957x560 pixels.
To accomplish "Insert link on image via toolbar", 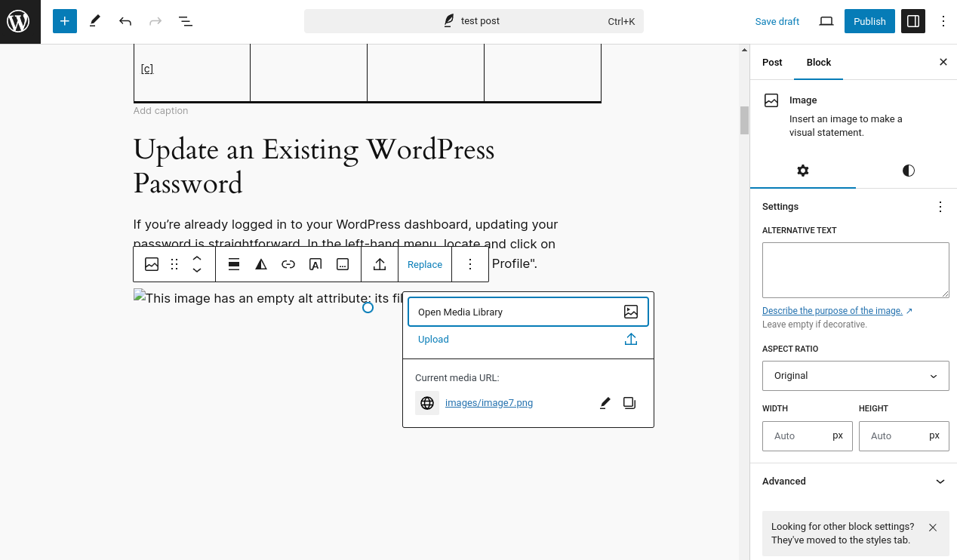I will pyautogui.click(x=288, y=264).
